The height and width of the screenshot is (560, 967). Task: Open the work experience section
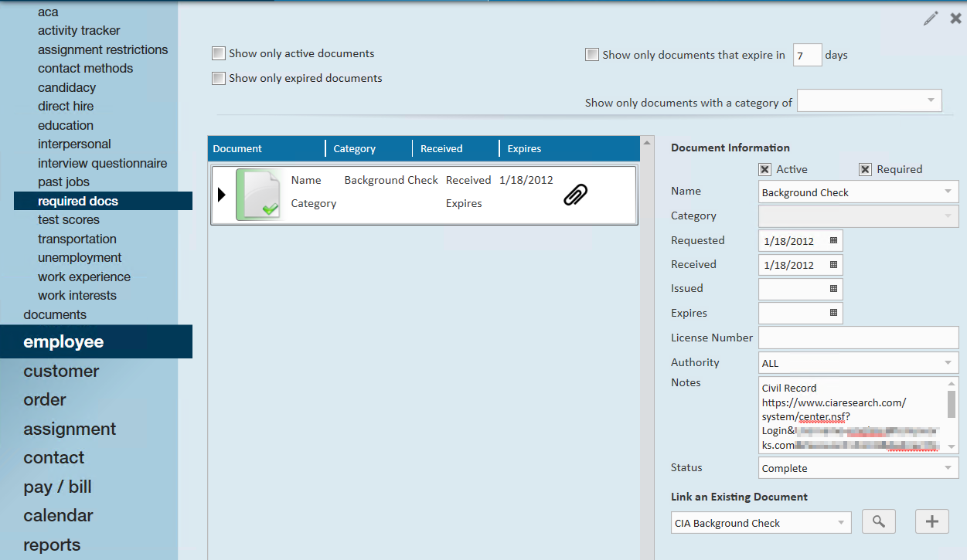(x=84, y=277)
